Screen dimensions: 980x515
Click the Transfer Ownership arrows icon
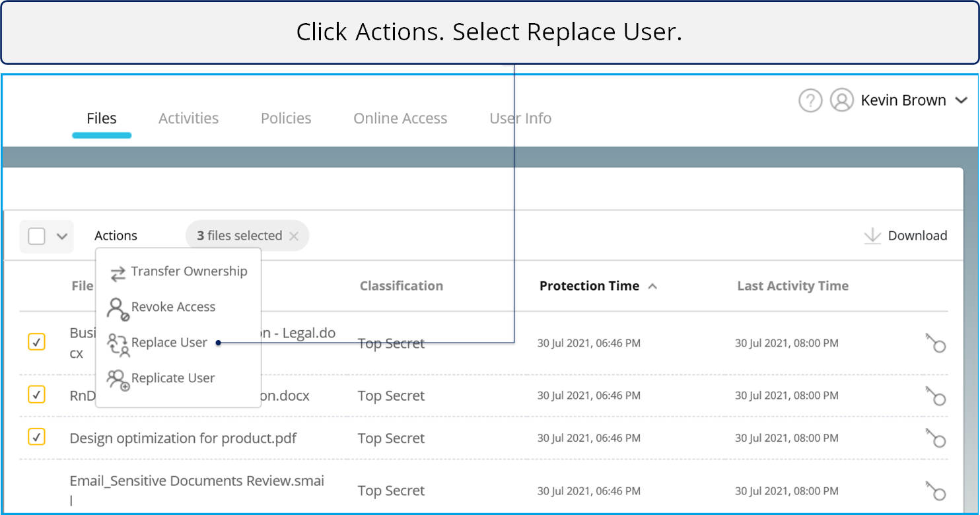[x=118, y=273]
